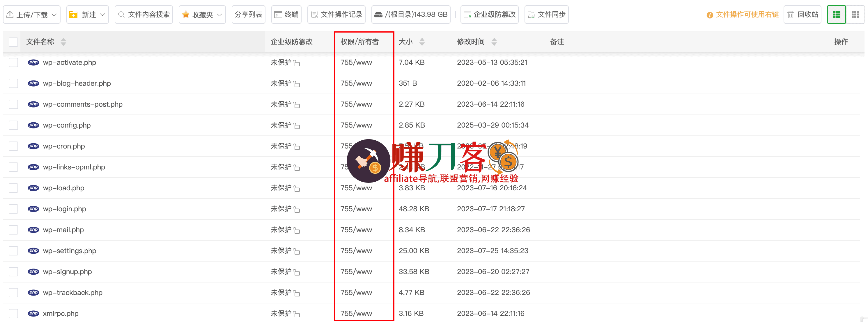Open the 新建 dropdown menu

click(x=87, y=15)
